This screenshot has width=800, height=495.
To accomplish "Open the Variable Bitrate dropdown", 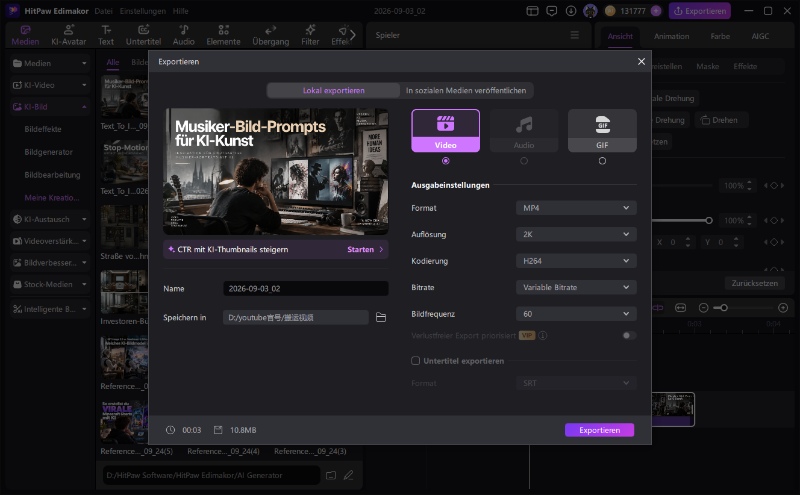I will coord(576,287).
